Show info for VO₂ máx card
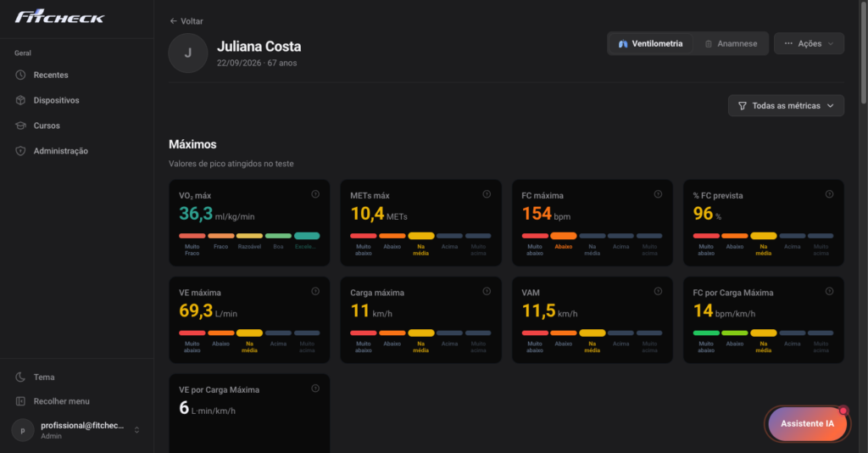Image resolution: width=868 pixels, height=453 pixels. coord(315,193)
